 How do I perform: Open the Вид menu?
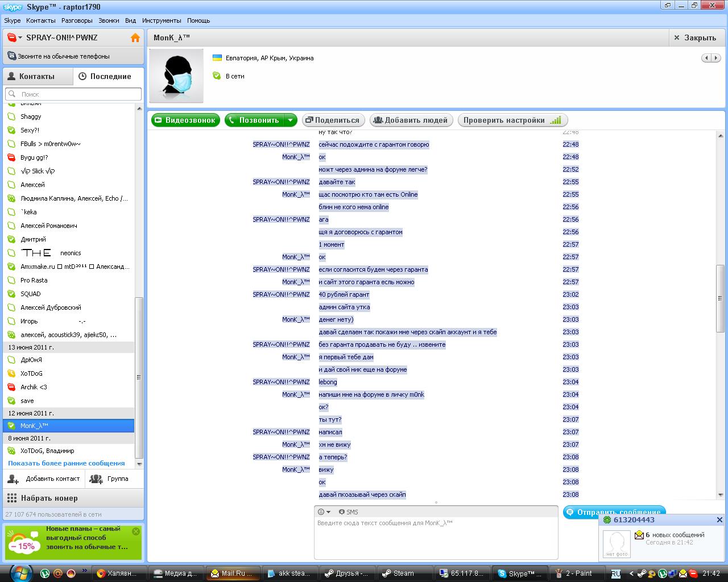coord(131,20)
